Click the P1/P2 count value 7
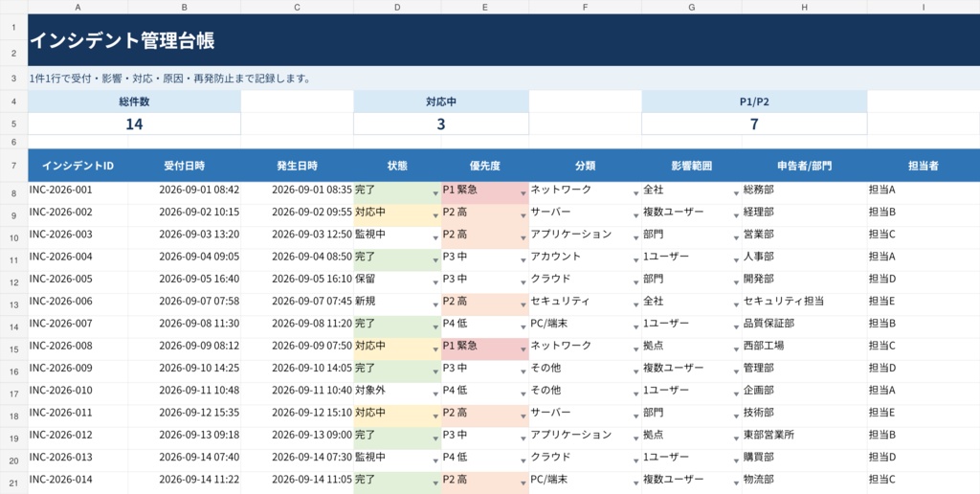The image size is (980, 494). [754, 123]
